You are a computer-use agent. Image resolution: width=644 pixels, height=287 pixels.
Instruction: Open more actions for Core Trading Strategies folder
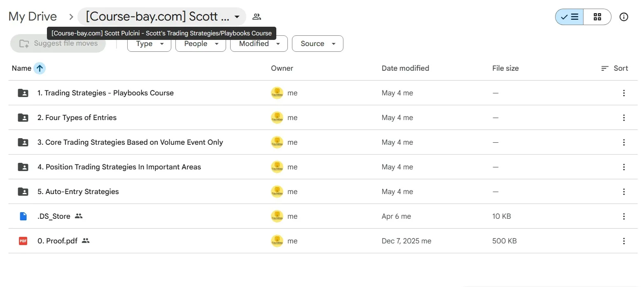[x=624, y=142]
